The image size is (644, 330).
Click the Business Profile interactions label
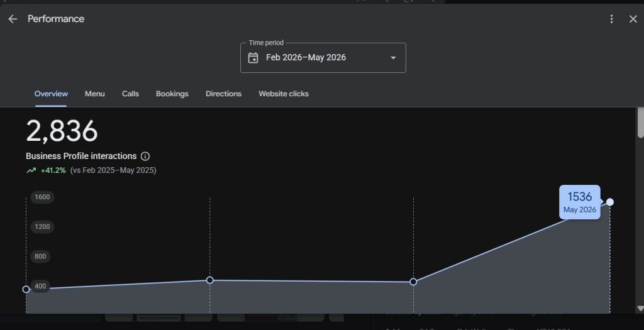(81, 157)
